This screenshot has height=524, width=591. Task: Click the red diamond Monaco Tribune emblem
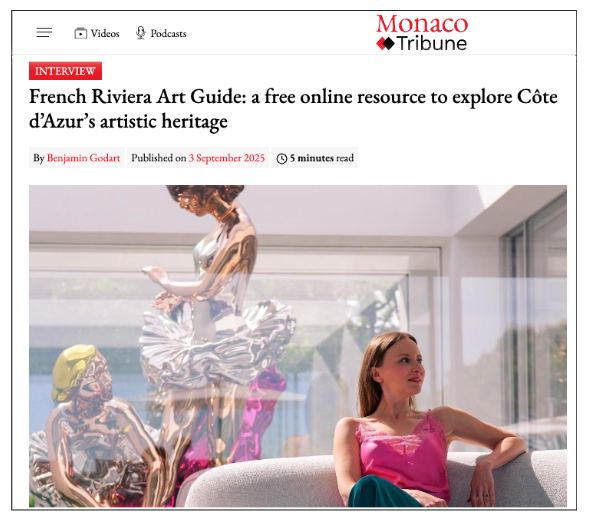385,44
